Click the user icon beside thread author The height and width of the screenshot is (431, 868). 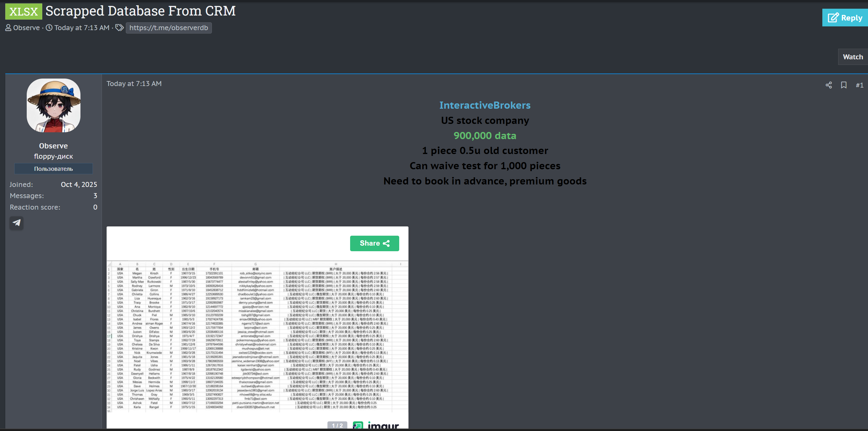pos(8,28)
